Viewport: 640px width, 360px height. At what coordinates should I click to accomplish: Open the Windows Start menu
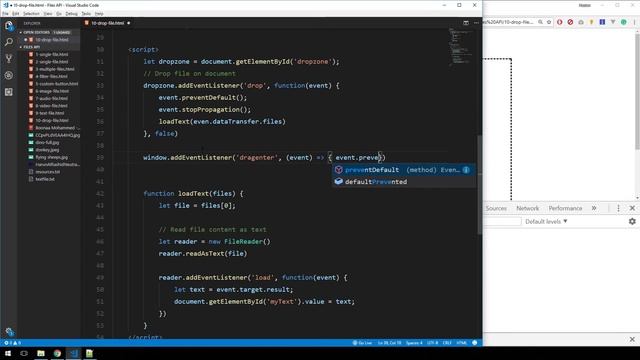8,353
